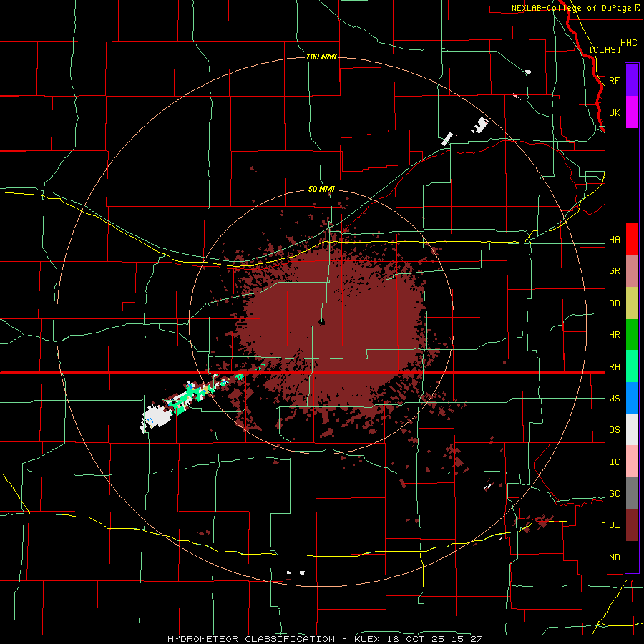Click the RF purple legend swatch
The image size is (644, 644).
[632, 80]
